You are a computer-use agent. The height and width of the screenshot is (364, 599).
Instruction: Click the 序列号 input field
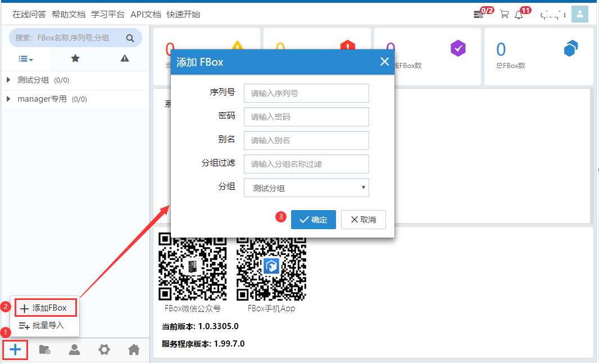pos(306,93)
